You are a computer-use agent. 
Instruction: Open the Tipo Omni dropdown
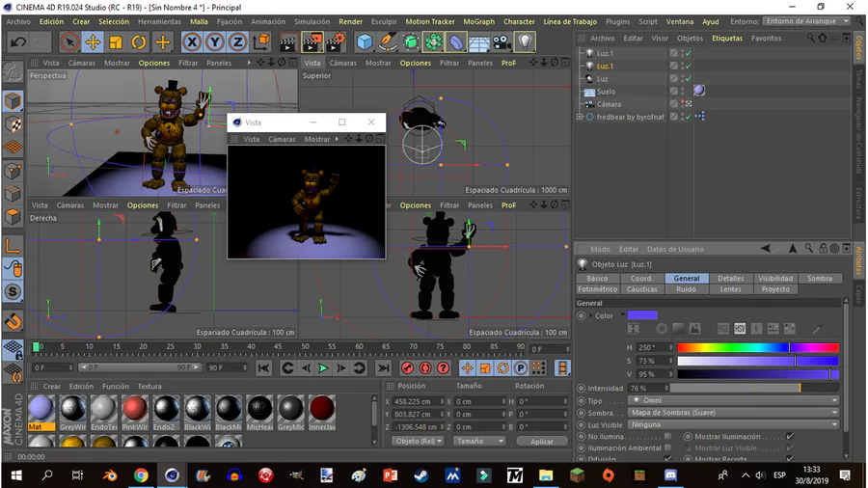click(x=734, y=400)
